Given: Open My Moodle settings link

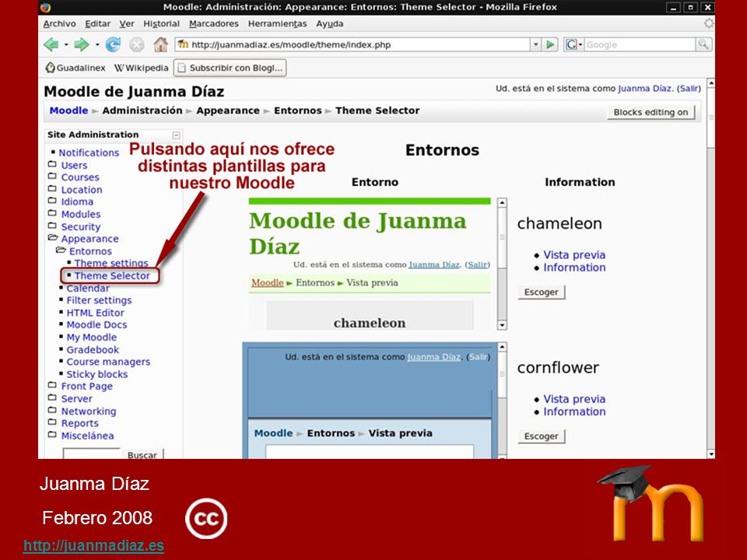Looking at the screenshot, I should click(92, 337).
